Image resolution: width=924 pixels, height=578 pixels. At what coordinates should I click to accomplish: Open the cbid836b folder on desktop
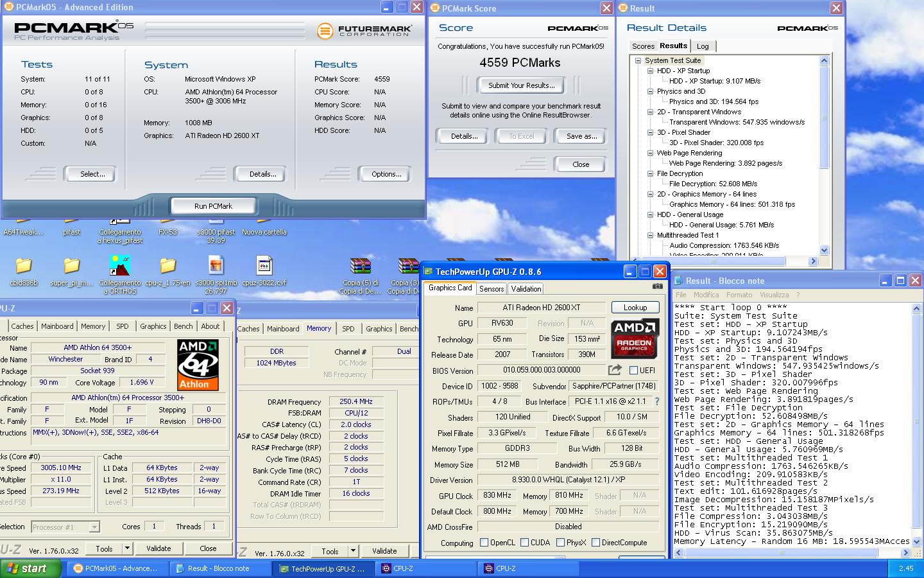[24, 266]
